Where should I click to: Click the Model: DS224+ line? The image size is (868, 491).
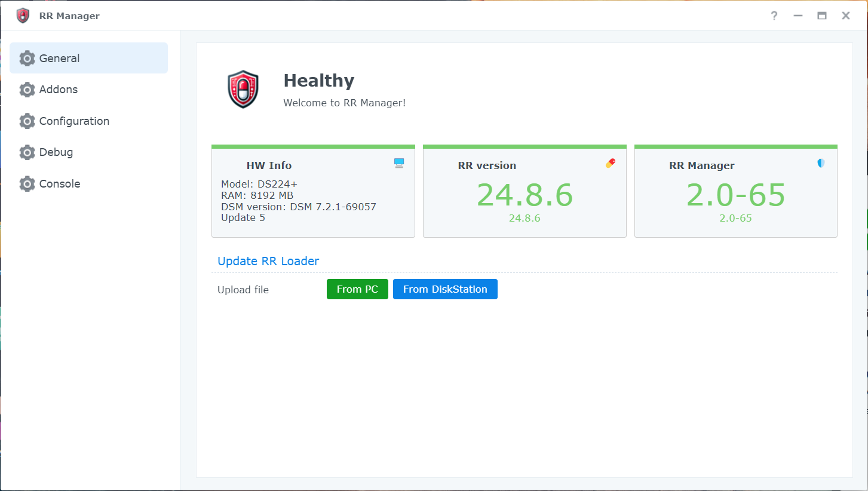[259, 184]
